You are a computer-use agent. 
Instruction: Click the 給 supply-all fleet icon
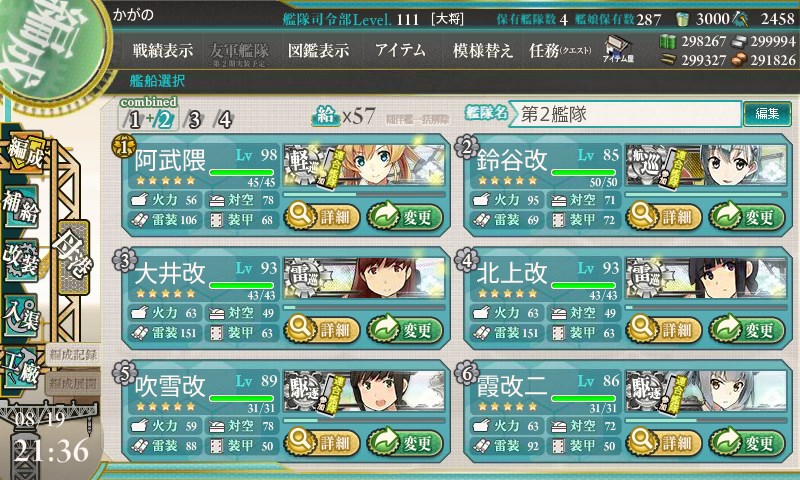tap(326, 116)
